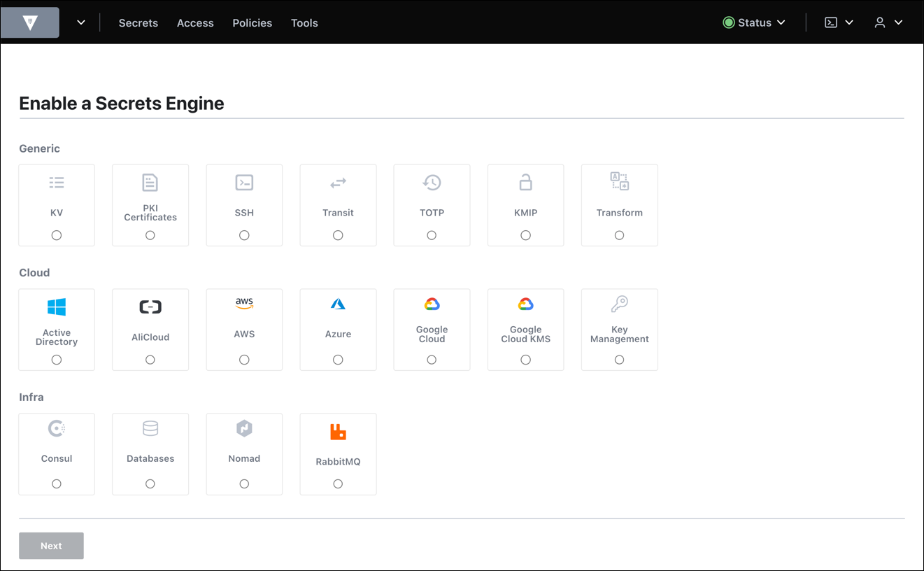Select the Transit radio button

coord(338,235)
